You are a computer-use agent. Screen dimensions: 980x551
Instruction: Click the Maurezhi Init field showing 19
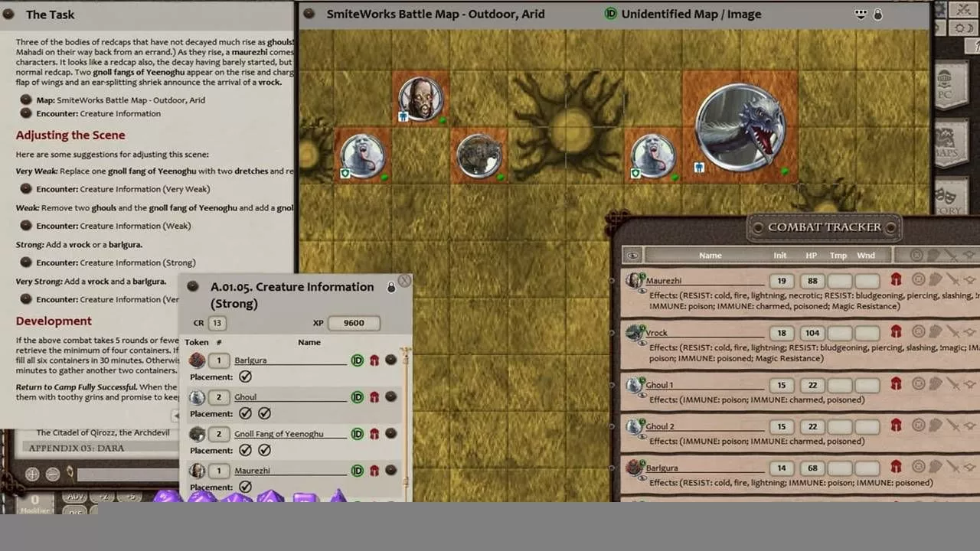782,281
